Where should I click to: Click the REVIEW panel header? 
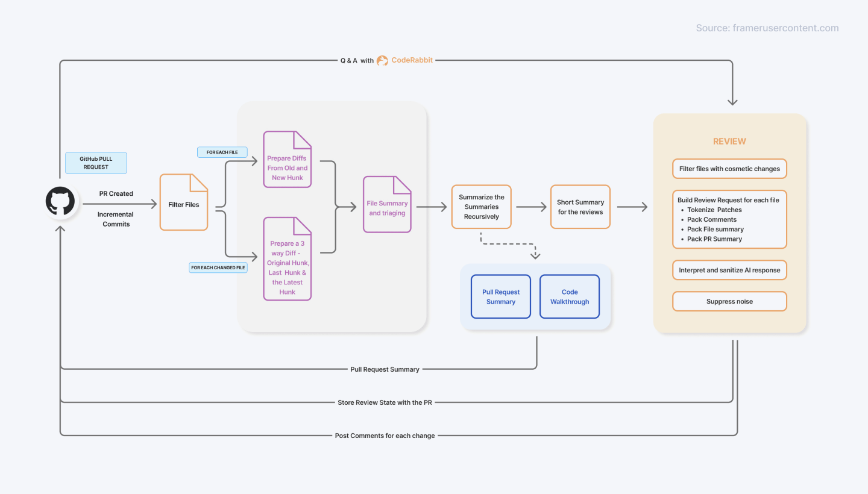[x=729, y=141]
